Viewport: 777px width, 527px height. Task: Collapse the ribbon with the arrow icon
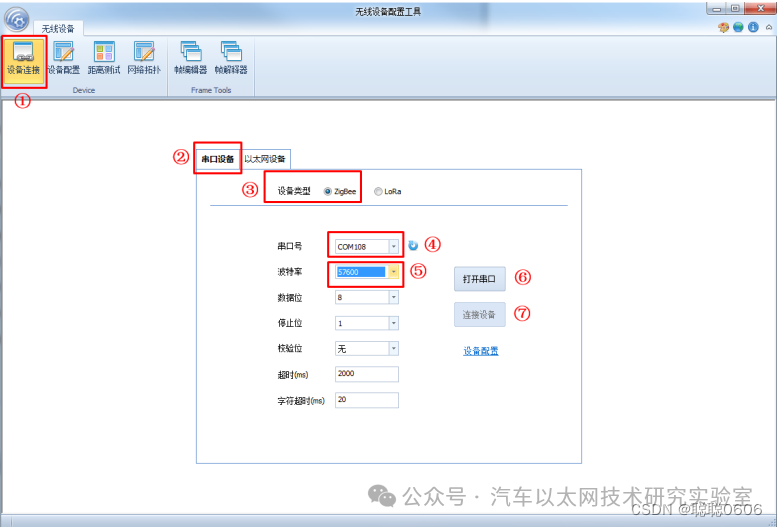[769, 27]
